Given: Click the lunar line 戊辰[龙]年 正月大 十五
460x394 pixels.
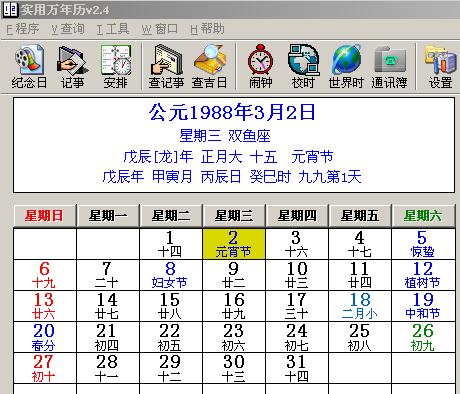Looking at the screenshot, I should point(200,157).
